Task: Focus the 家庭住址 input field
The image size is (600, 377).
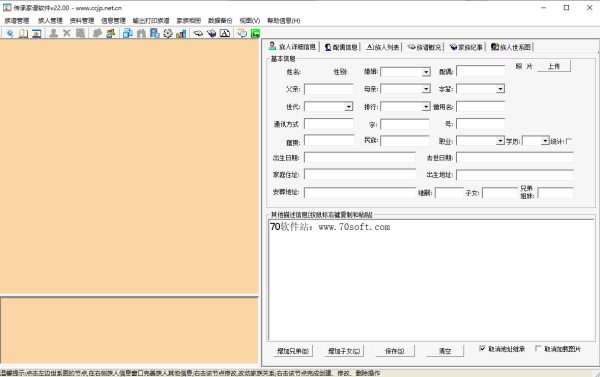Action: [360, 175]
